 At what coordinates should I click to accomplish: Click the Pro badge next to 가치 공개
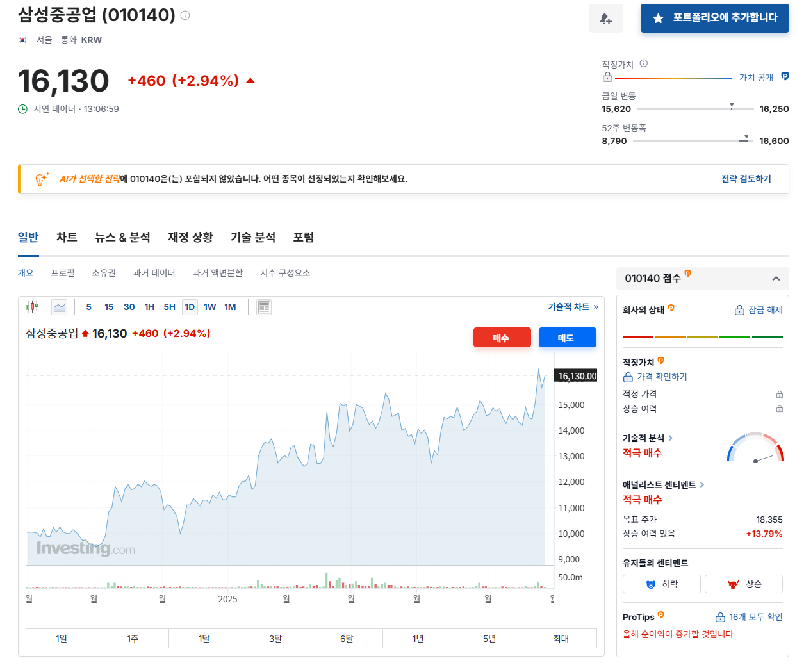tap(785, 77)
